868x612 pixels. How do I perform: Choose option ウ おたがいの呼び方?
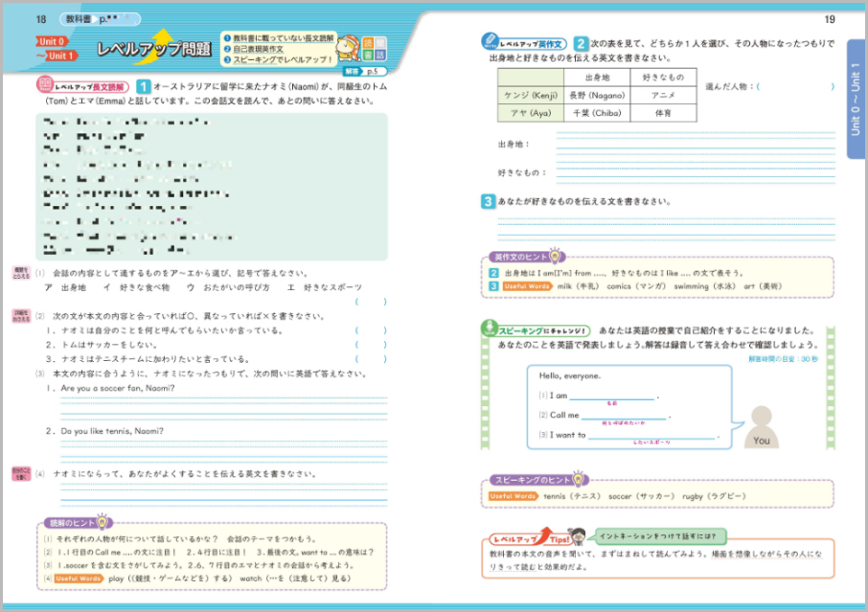tap(228, 287)
